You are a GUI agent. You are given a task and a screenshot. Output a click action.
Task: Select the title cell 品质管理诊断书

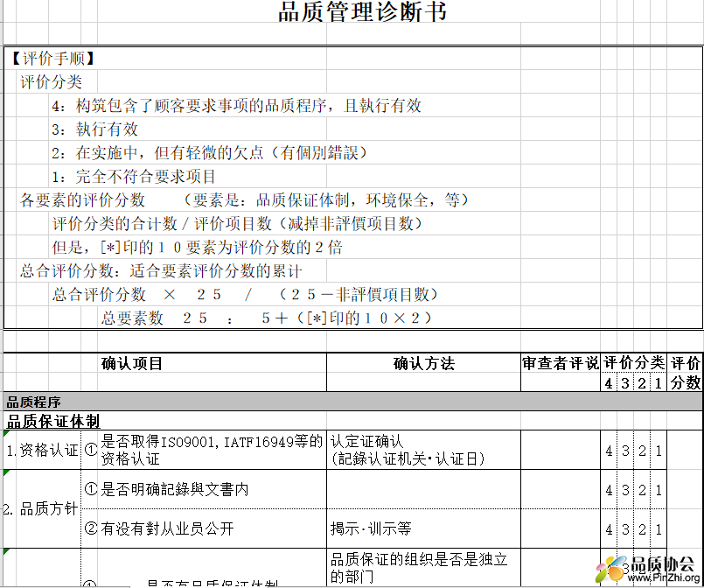click(x=362, y=11)
